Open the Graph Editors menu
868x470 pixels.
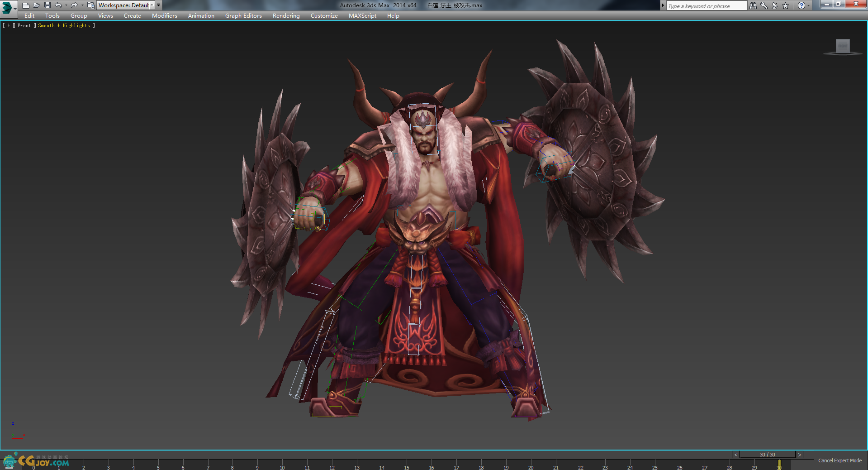click(x=243, y=16)
